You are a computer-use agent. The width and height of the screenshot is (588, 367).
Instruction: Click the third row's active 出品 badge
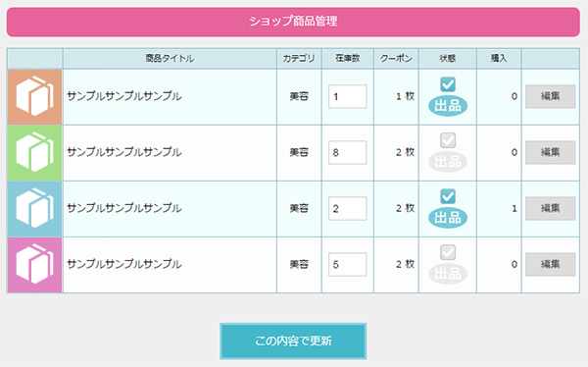point(448,218)
